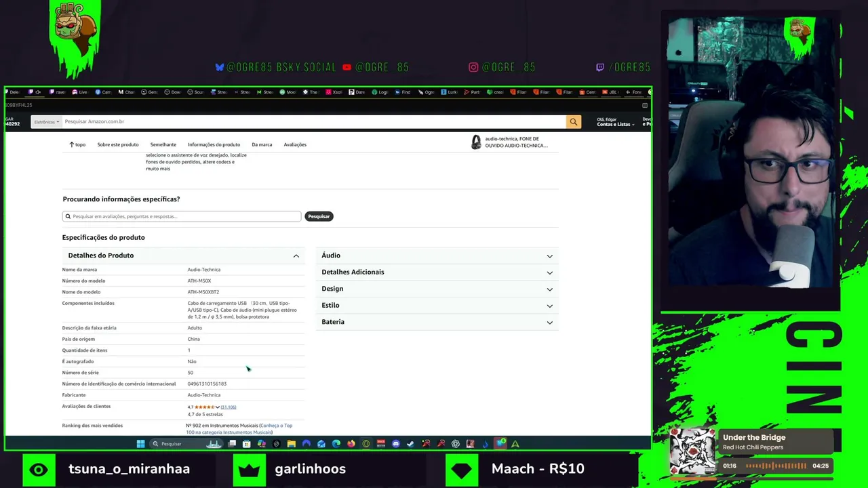This screenshot has width=868, height=488.
Task: Click the audio-technica product title link
Action: [516, 142]
